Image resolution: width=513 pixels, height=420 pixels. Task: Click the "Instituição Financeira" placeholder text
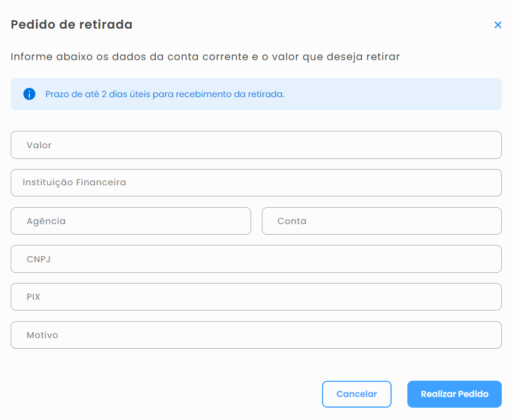[74, 182]
